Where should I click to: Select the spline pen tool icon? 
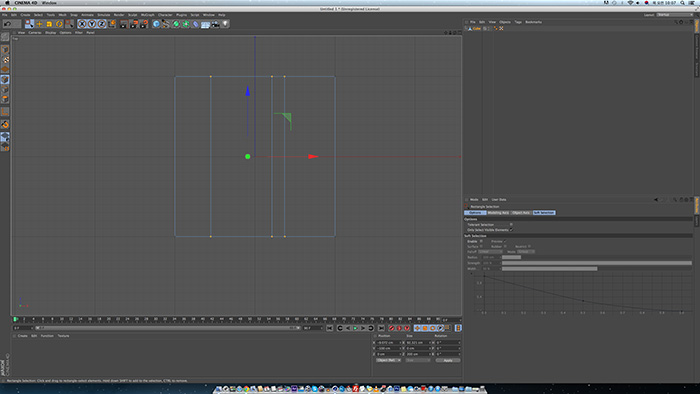tap(166, 24)
